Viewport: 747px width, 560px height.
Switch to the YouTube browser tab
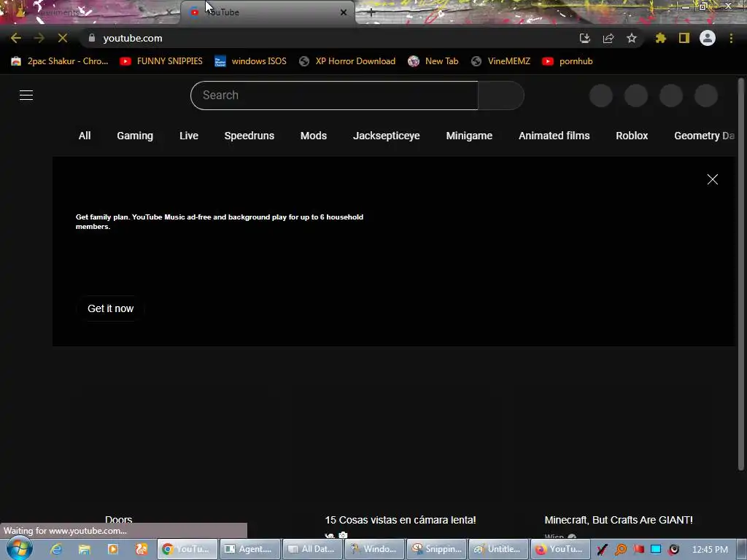coord(268,12)
